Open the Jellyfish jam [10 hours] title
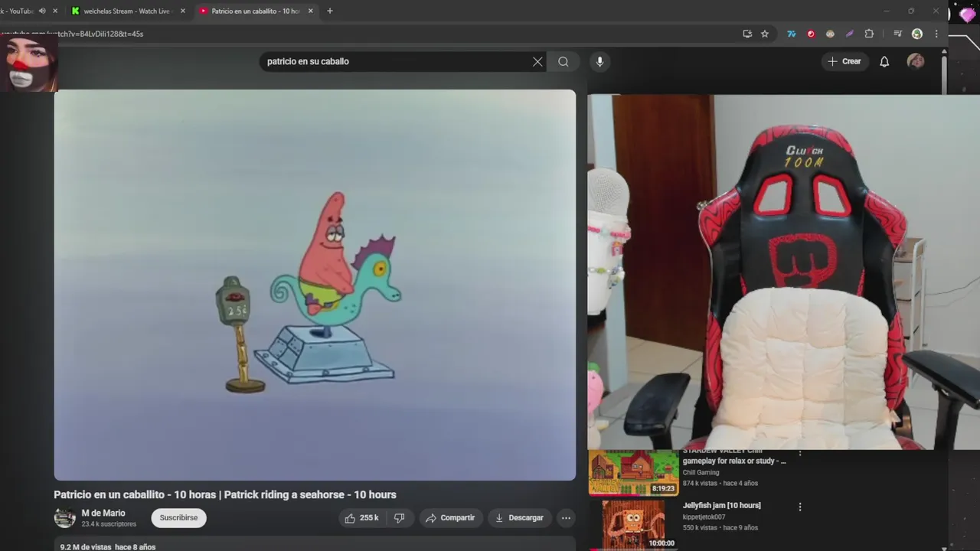The height and width of the screenshot is (551, 980). tap(721, 506)
